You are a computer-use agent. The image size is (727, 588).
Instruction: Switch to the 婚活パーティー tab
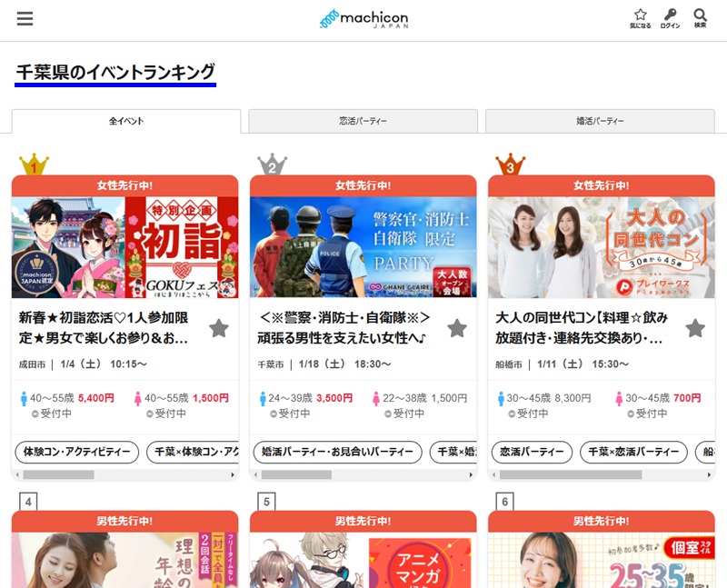click(600, 121)
